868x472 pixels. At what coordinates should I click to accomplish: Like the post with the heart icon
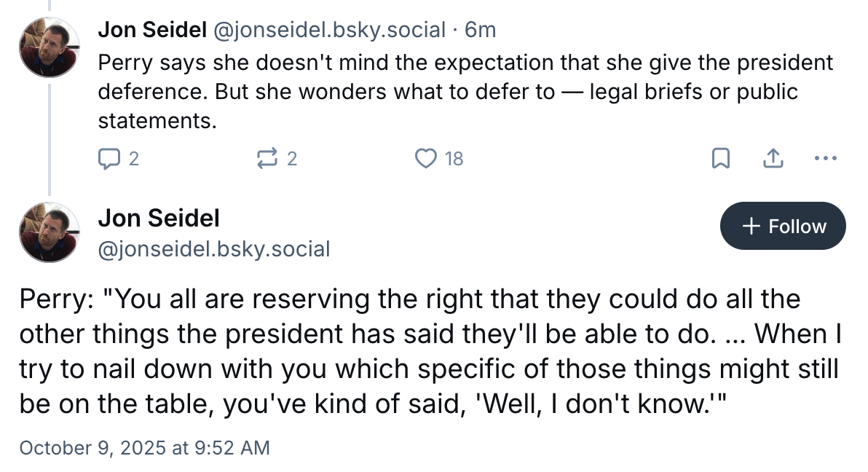coord(425,158)
